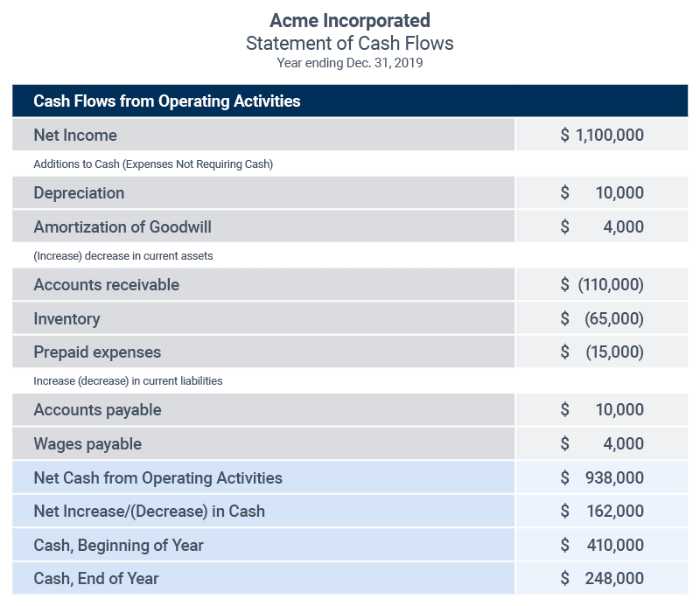Select the Accounts receivable row label
The width and height of the screenshot is (700, 606).
tap(106, 285)
